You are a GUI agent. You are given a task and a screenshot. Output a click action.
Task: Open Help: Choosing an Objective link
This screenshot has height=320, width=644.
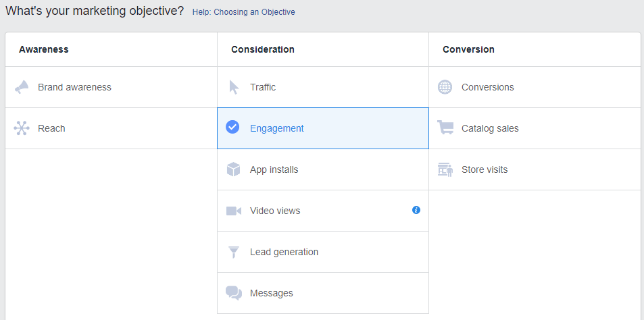243,12
